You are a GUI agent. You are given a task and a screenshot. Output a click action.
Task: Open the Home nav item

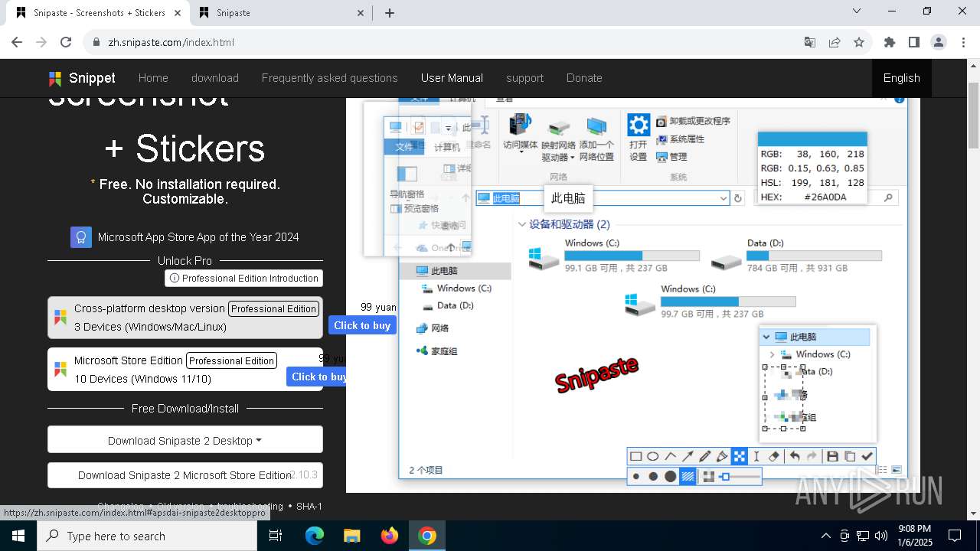153,78
